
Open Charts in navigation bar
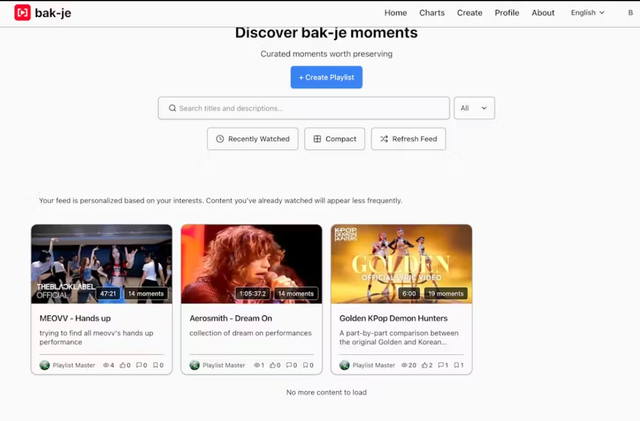tap(432, 13)
